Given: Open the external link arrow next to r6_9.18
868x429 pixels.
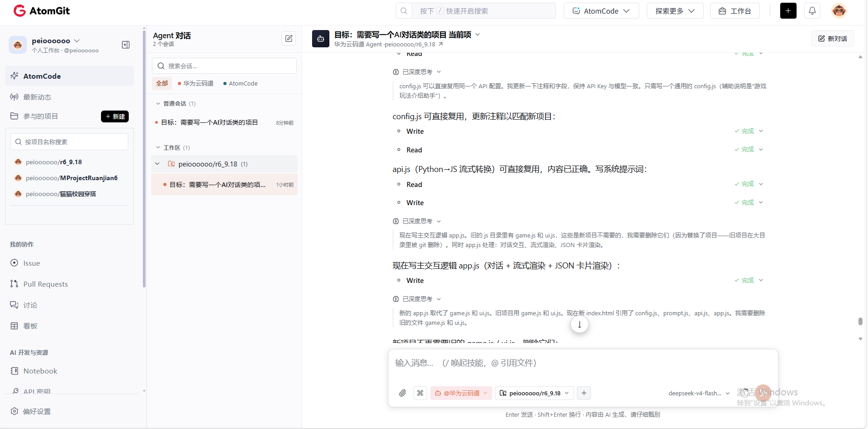Looking at the screenshot, I should point(440,44).
